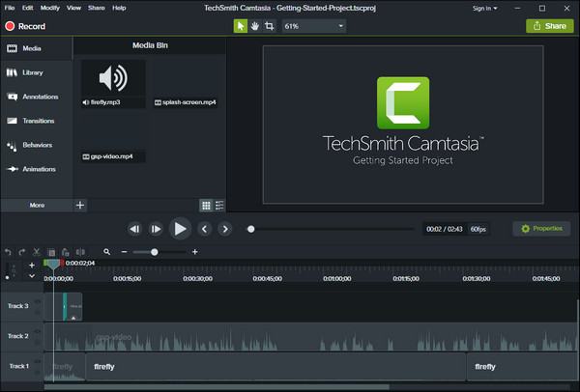Select the long middle firefly clip

275,367
